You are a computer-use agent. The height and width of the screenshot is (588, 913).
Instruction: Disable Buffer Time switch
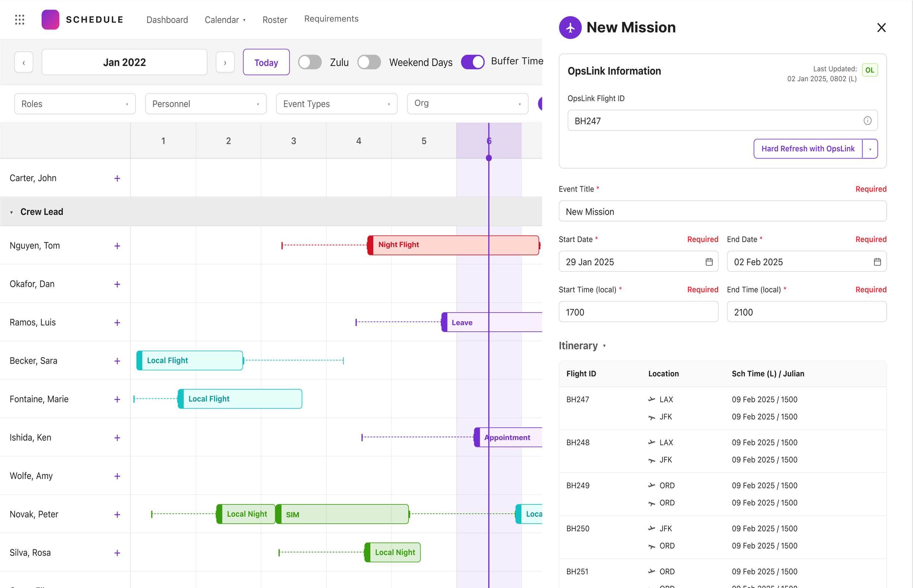473,62
